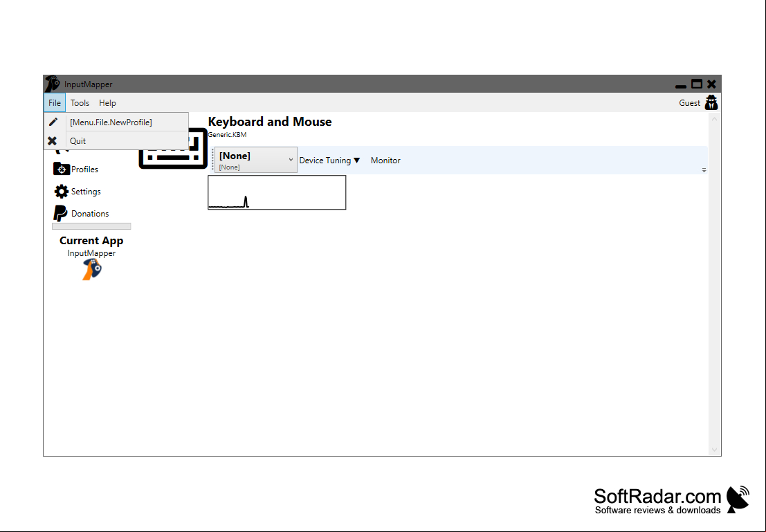Screen dimensions: 766x532
Task: Click the Current App heading
Action: pyautogui.click(x=91, y=240)
